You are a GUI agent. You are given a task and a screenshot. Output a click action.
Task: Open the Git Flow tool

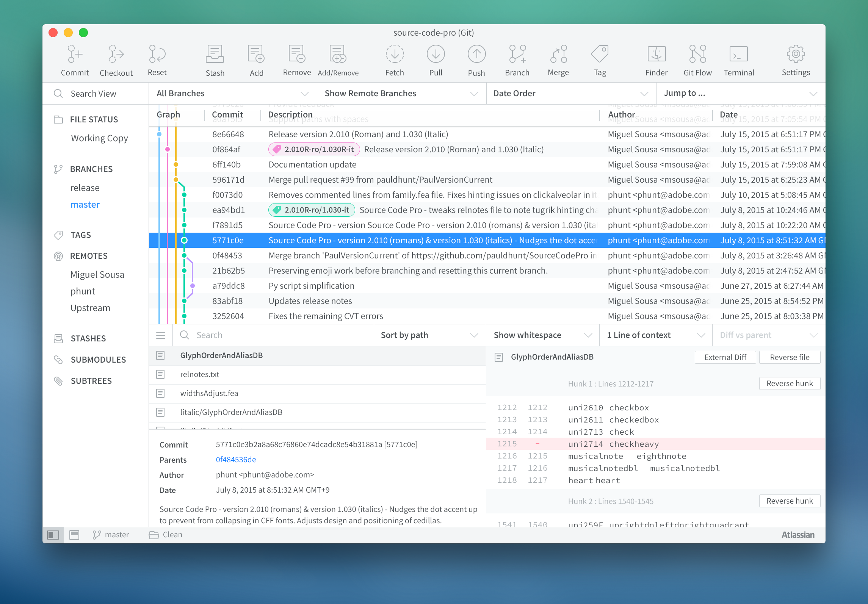tap(697, 54)
